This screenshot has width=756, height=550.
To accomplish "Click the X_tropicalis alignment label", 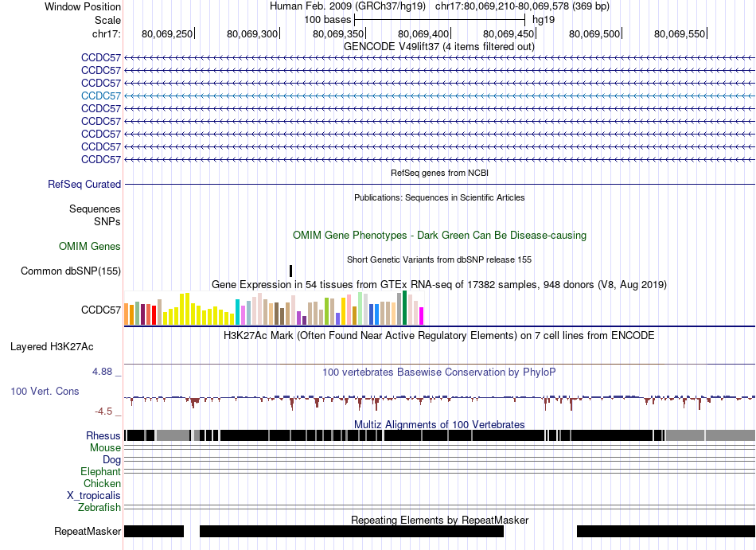I will (x=94, y=496).
